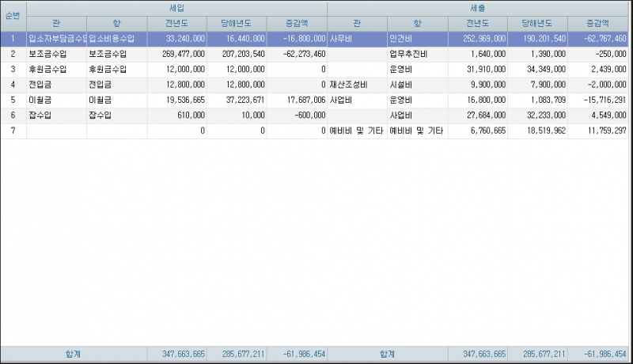Click the 9,900,000 value
Viewport: 633px width, 364px height.
tap(488, 85)
